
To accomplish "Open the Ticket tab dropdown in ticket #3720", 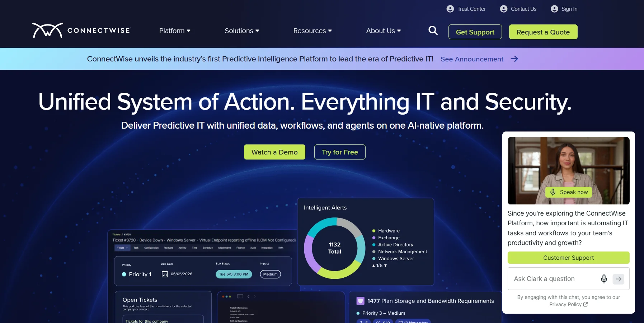I will coord(122,248).
